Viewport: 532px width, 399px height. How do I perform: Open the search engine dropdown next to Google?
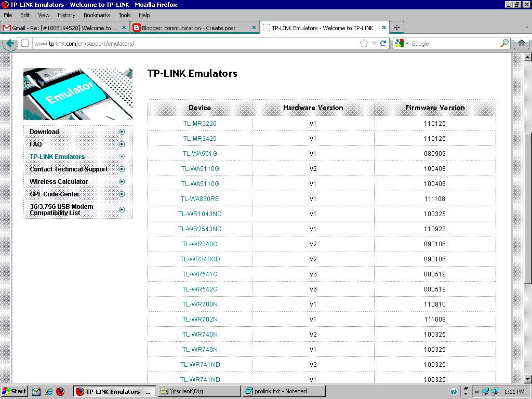click(407, 44)
